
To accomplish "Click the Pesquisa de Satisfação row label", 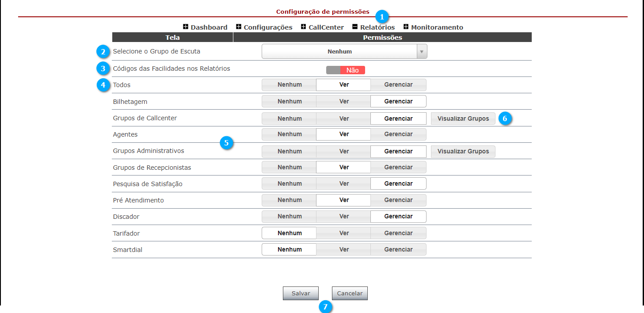I will point(148,184).
